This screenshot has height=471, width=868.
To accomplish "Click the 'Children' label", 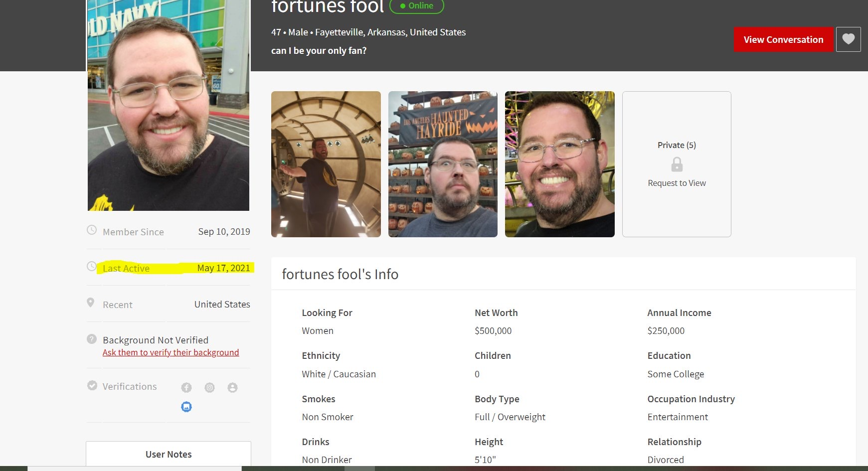I will pos(493,356).
